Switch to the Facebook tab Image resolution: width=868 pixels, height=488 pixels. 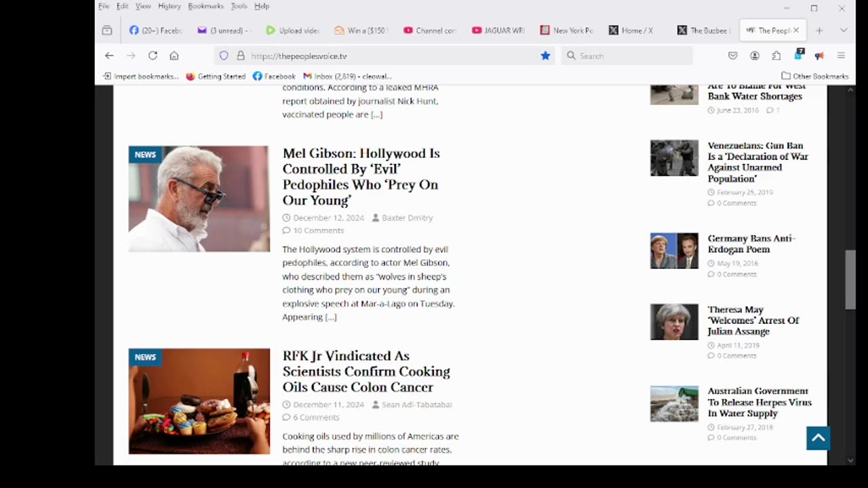156,30
